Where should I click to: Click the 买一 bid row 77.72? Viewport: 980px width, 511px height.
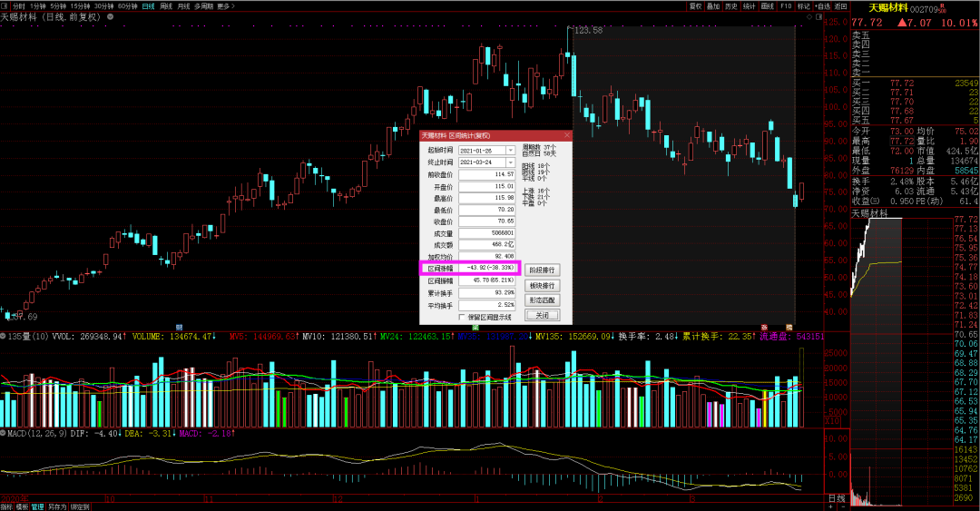(x=915, y=84)
